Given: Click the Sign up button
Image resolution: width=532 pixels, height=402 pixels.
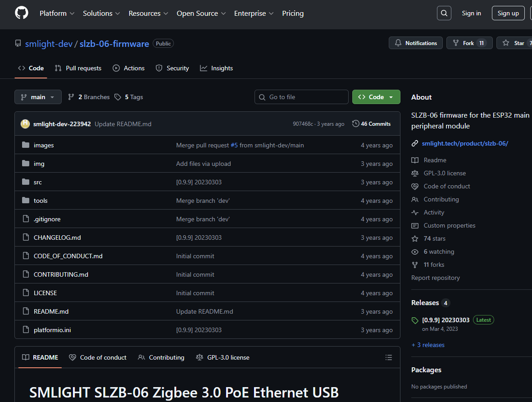Looking at the screenshot, I should (508, 13).
